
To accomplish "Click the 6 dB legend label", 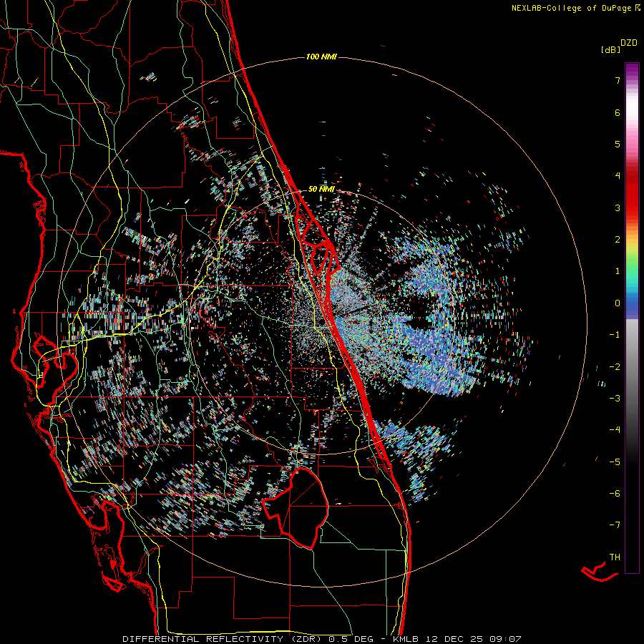I will (x=618, y=112).
